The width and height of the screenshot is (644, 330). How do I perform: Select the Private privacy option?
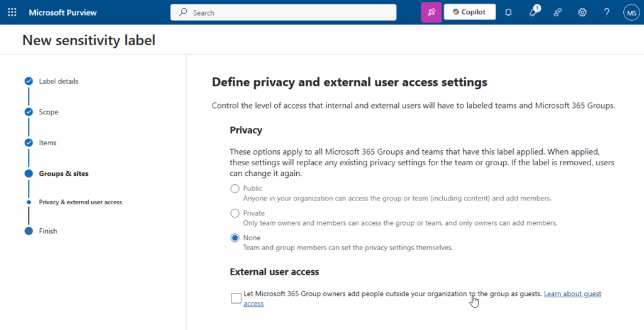point(235,213)
